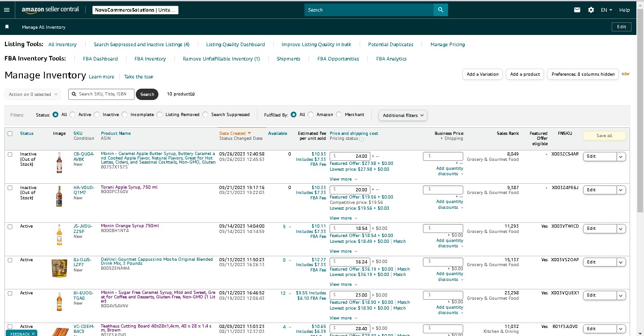Open Monin Sugar Free Caramel Syrup image

coord(59,302)
